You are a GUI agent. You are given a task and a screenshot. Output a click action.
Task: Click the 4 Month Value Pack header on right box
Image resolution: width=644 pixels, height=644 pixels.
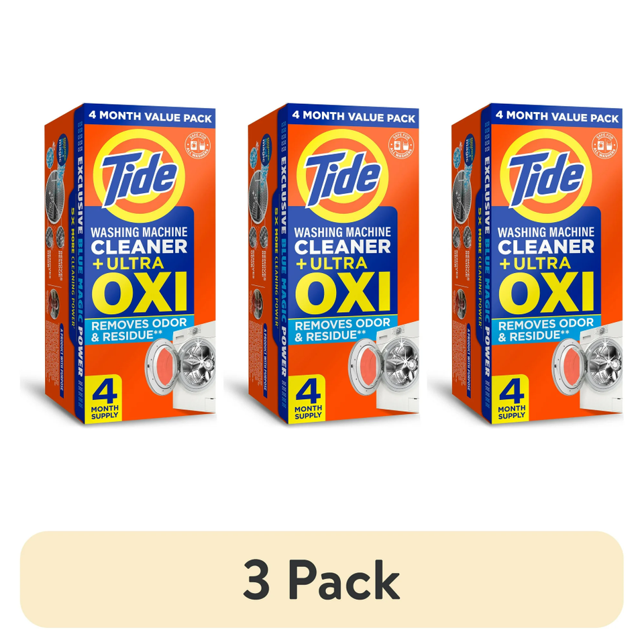pos(557,116)
